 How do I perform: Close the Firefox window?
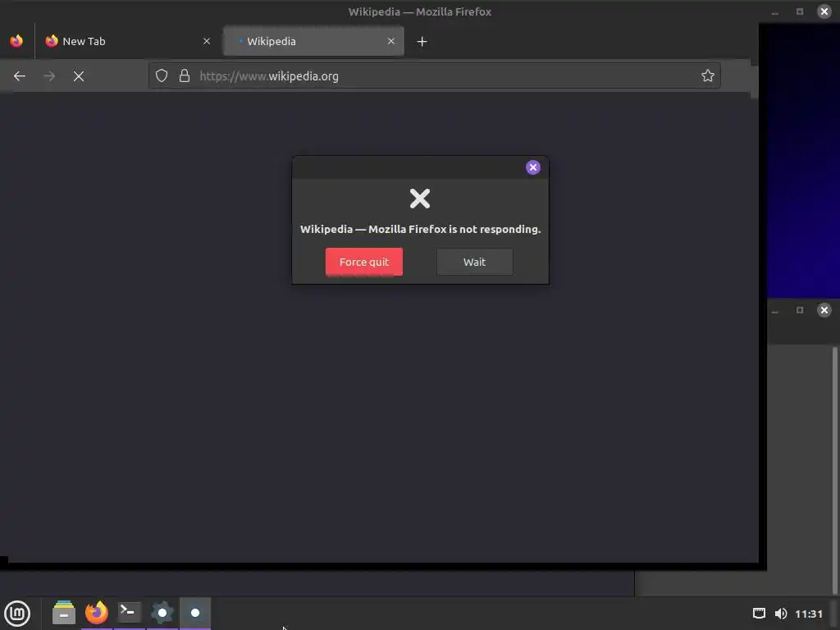[x=824, y=11]
